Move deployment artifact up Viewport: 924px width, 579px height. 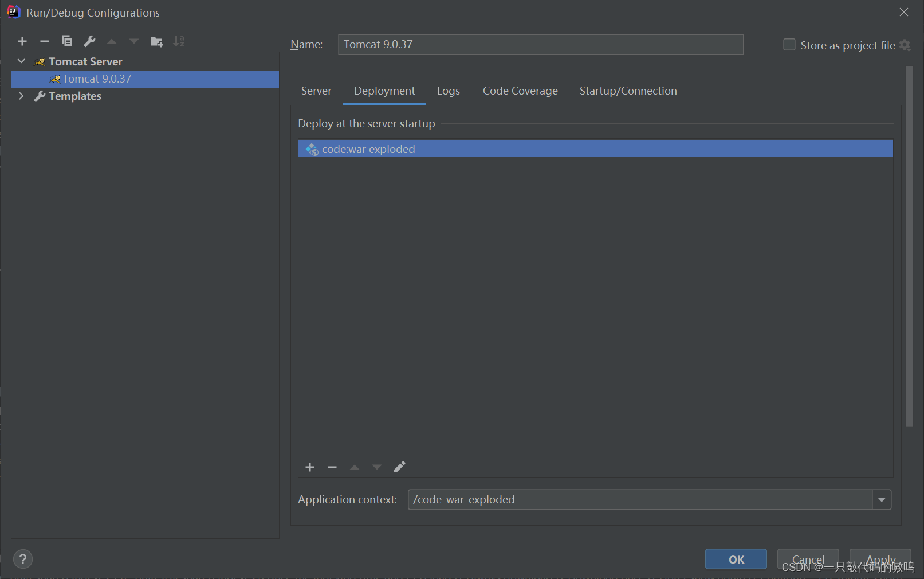click(355, 467)
